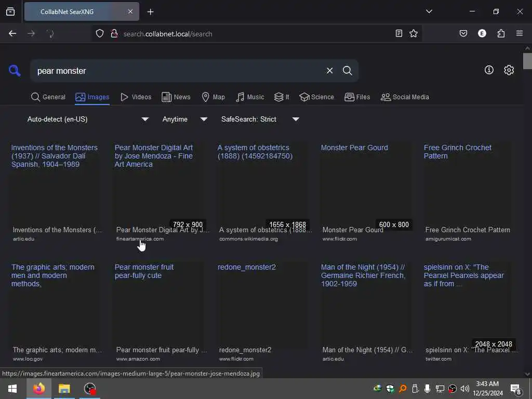Open Pear Monster Digital Art result
The height and width of the screenshot is (399, 532).
click(x=154, y=156)
